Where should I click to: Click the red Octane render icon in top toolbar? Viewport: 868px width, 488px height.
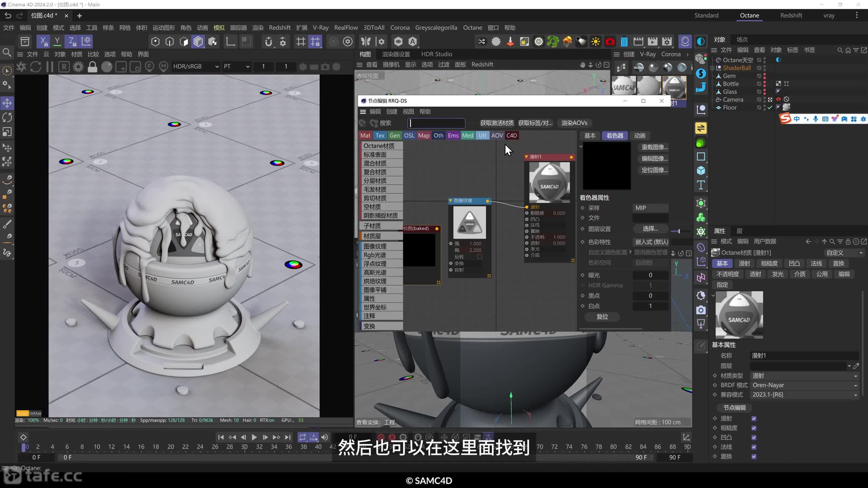[x=610, y=42]
